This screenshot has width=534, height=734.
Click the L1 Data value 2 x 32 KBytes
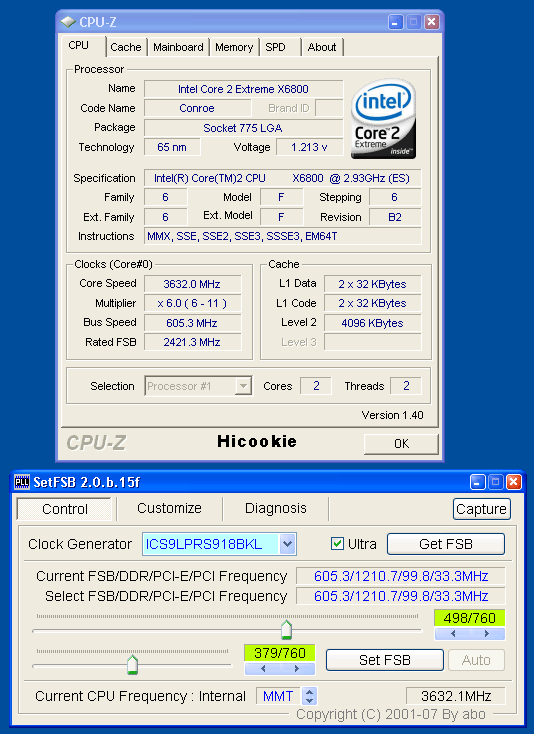click(x=373, y=284)
